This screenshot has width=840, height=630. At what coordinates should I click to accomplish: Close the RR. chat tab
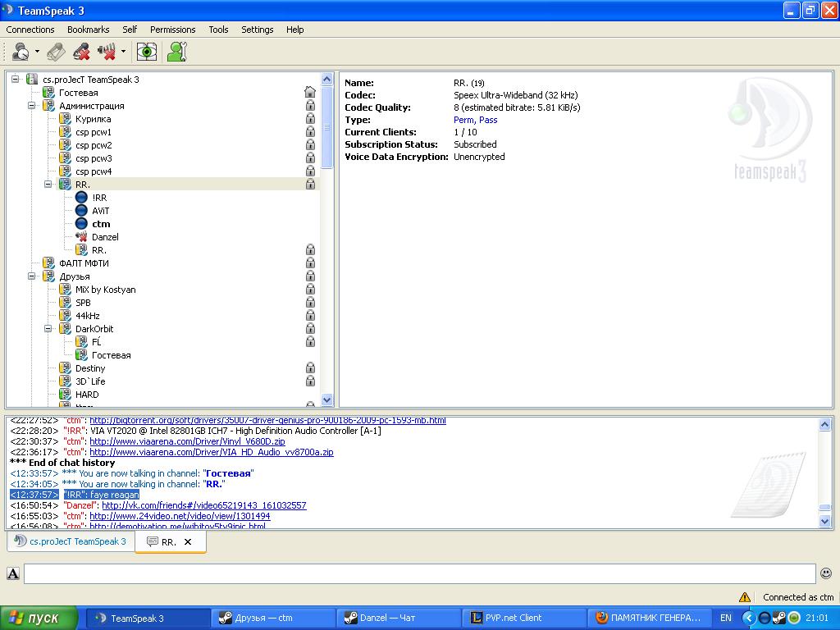click(188, 541)
